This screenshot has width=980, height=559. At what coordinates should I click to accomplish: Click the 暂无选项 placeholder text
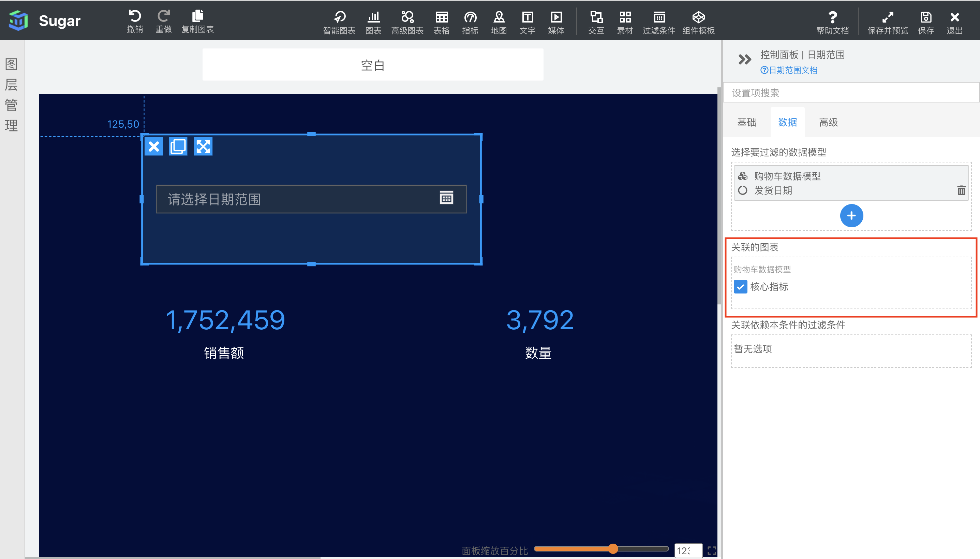(x=753, y=349)
